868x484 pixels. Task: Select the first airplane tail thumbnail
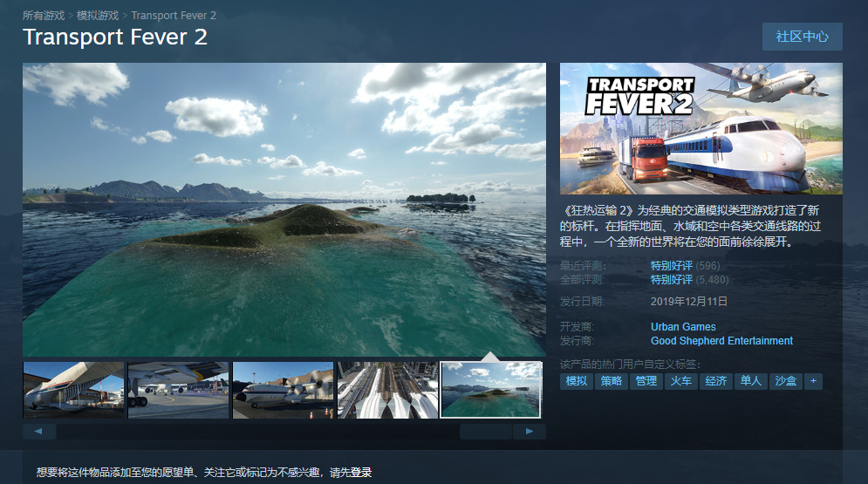73,390
